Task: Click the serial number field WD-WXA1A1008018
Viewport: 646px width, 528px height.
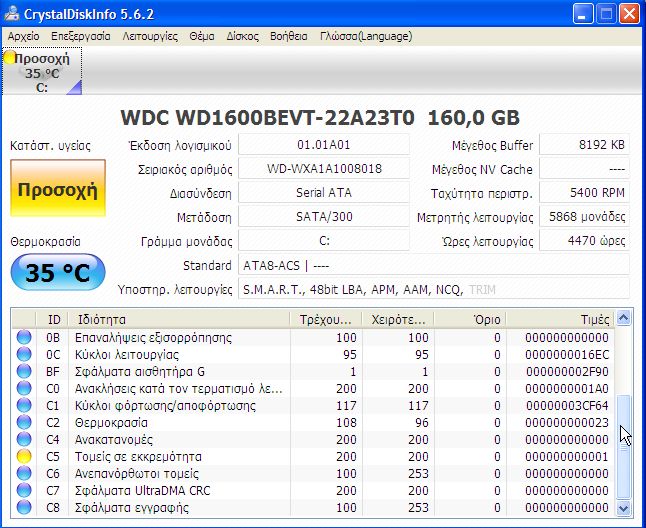Action: click(x=324, y=169)
